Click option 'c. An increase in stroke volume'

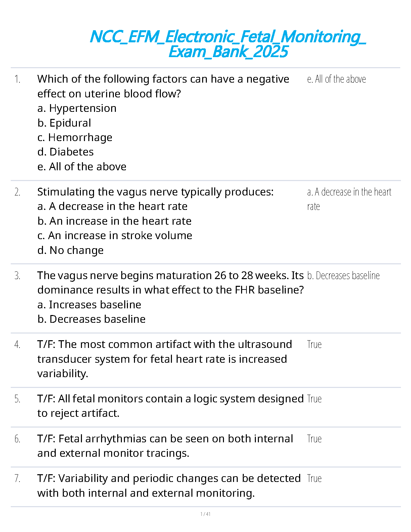tap(115, 235)
